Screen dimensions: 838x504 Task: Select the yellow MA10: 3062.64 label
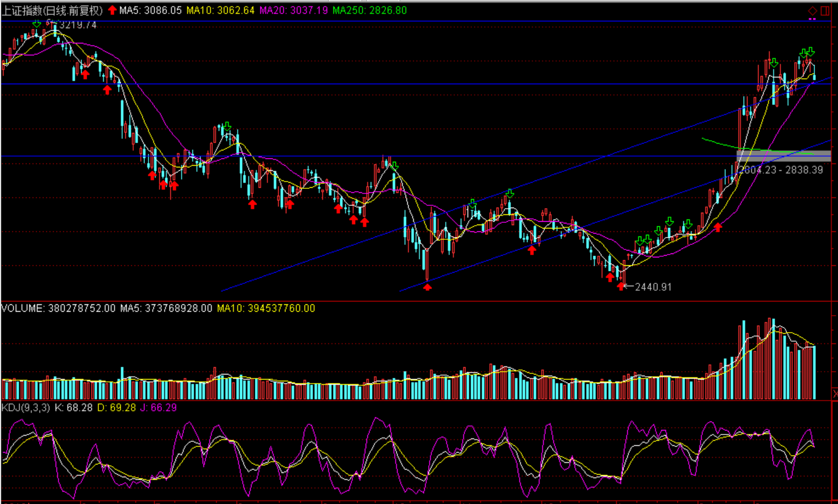point(220,10)
